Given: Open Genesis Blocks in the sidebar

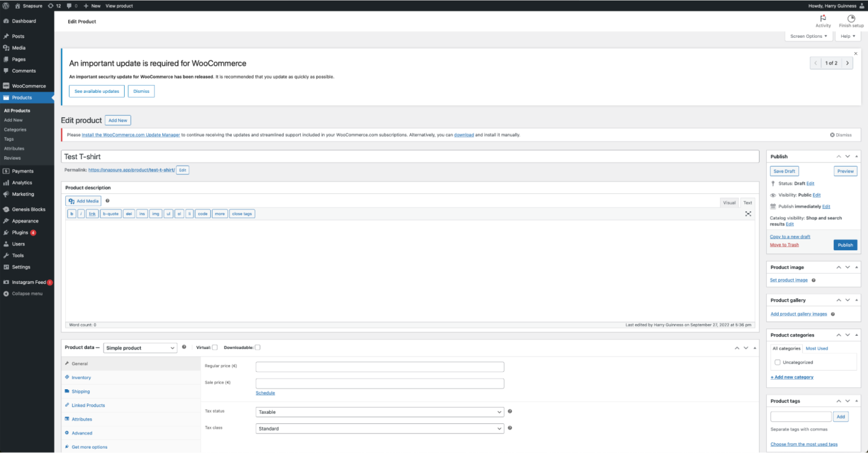Looking at the screenshot, I should point(27,209).
